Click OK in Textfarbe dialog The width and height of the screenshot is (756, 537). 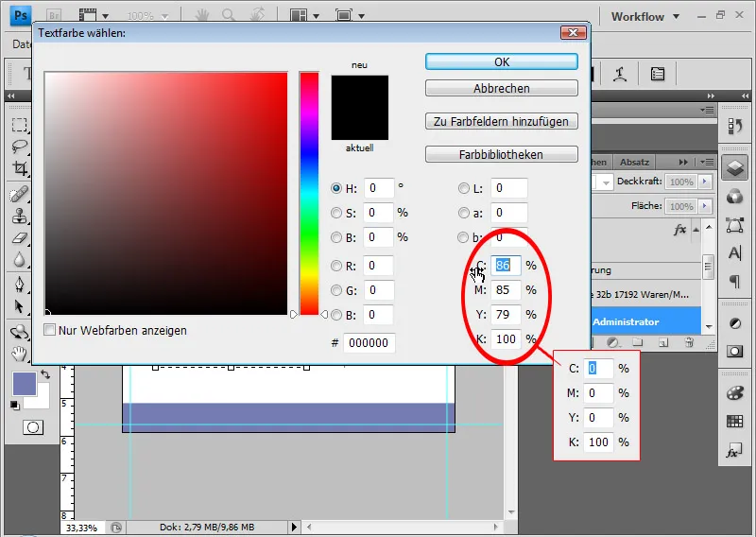[x=502, y=61]
